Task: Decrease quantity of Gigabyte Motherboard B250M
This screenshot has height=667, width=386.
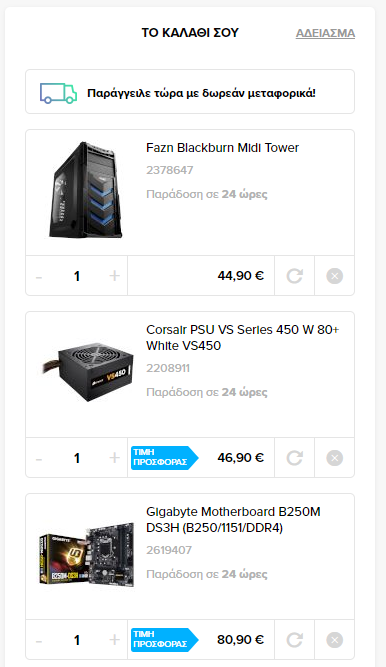Action: (x=39, y=641)
